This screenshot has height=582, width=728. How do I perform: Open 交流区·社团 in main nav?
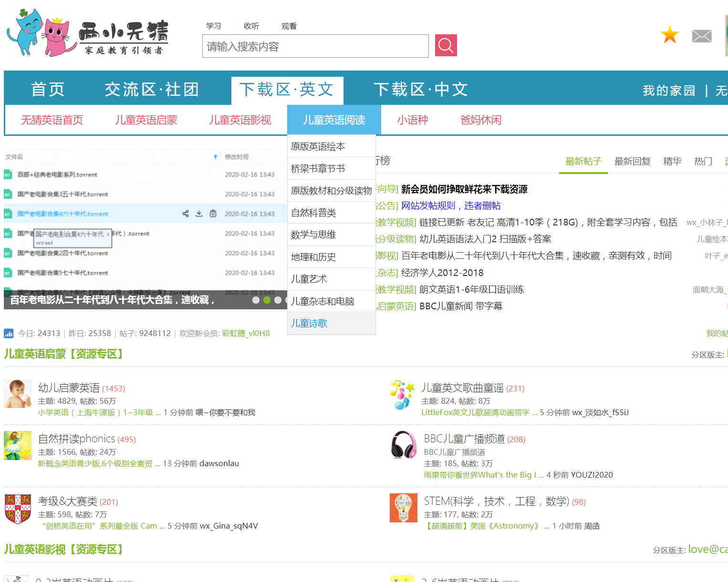pos(152,89)
